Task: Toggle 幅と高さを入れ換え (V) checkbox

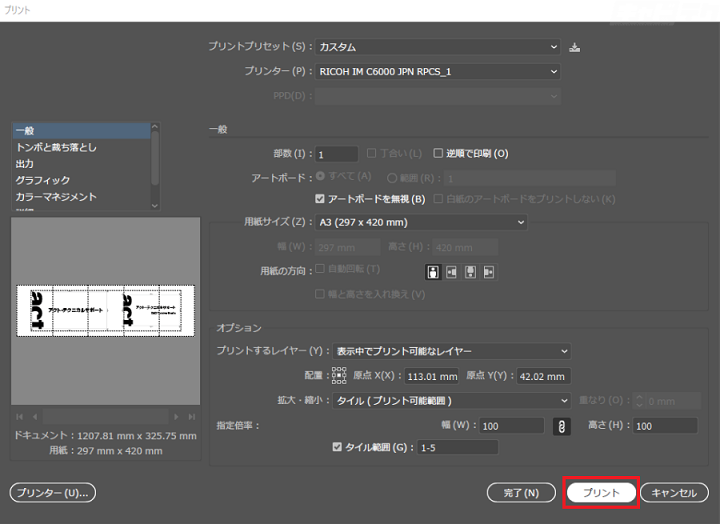Action: (x=320, y=294)
